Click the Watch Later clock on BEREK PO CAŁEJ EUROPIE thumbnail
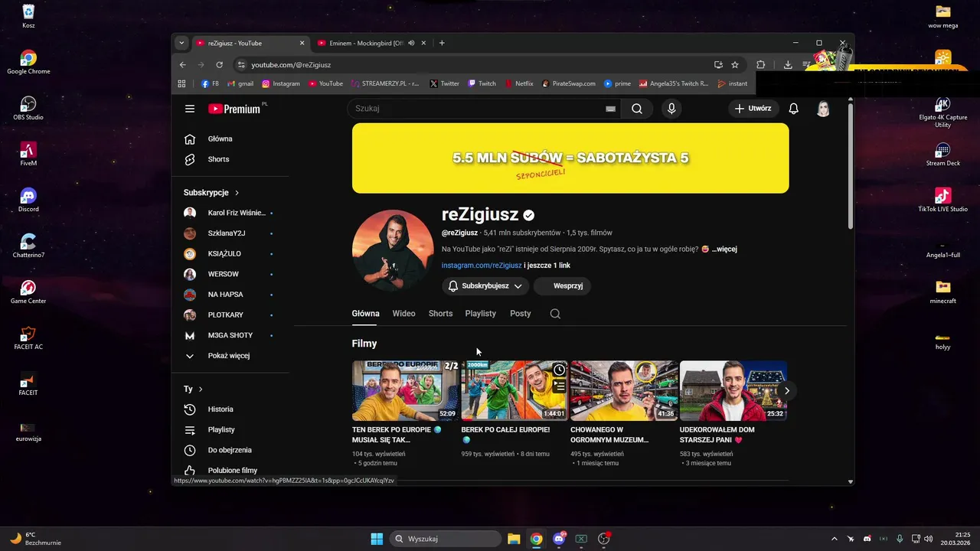The width and height of the screenshot is (980, 551). point(560,370)
